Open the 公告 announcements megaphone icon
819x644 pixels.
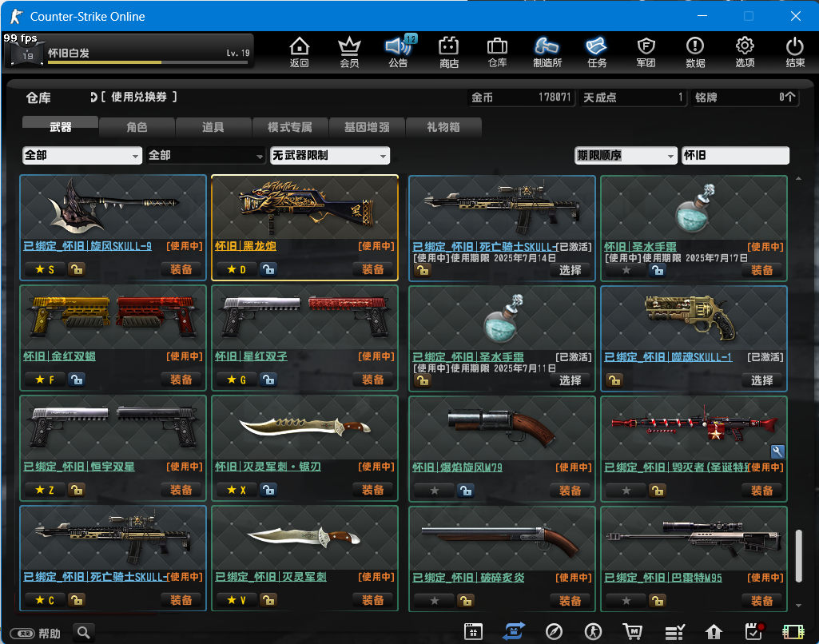(x=399, y=52)
